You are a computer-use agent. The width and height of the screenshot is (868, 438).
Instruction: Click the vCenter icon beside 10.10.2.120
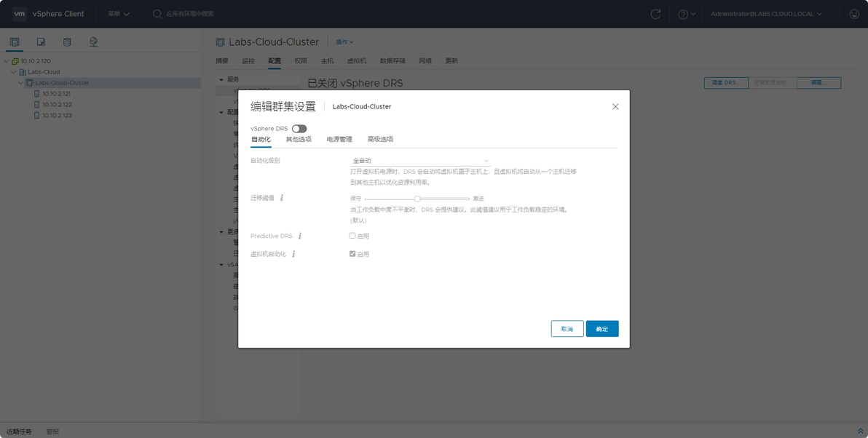click(x=15, y=61)
